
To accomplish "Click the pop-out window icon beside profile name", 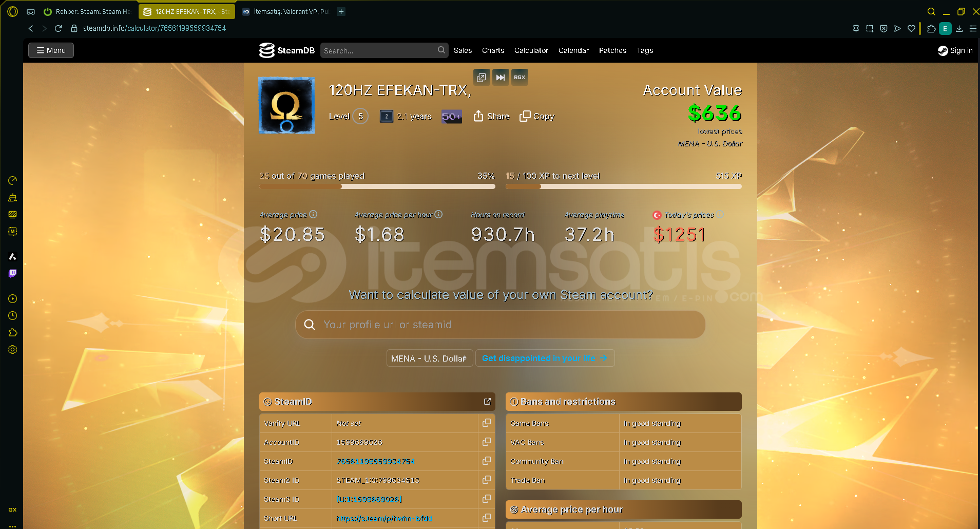I will 482,78.
